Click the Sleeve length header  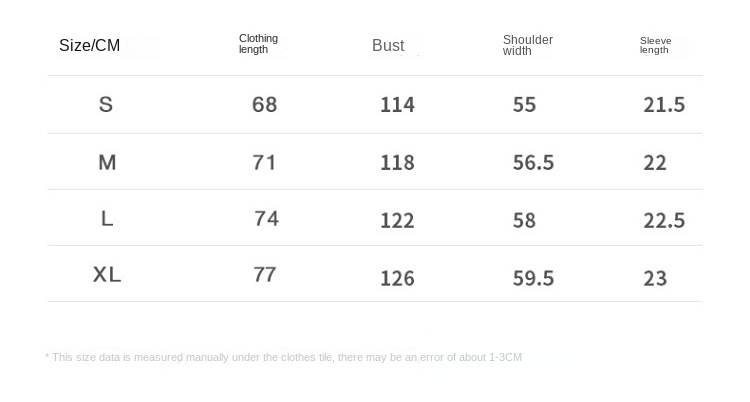655,45
